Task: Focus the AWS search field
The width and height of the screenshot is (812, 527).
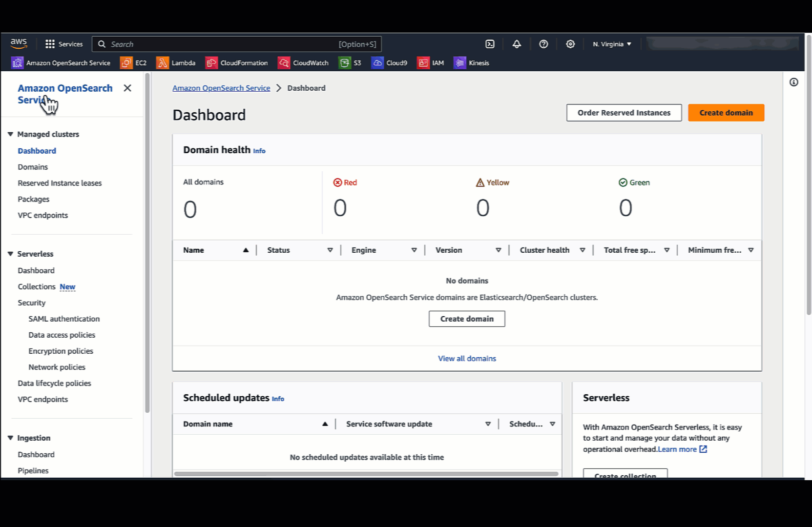Action: 237,44
